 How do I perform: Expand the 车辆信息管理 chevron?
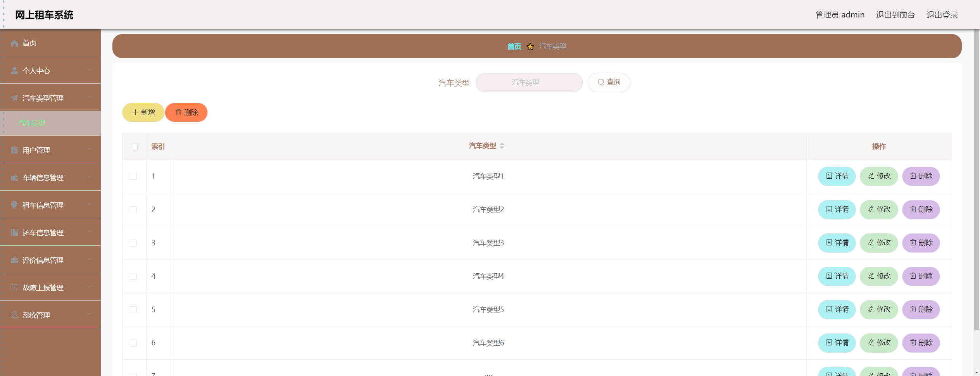[x=90, y=176]
